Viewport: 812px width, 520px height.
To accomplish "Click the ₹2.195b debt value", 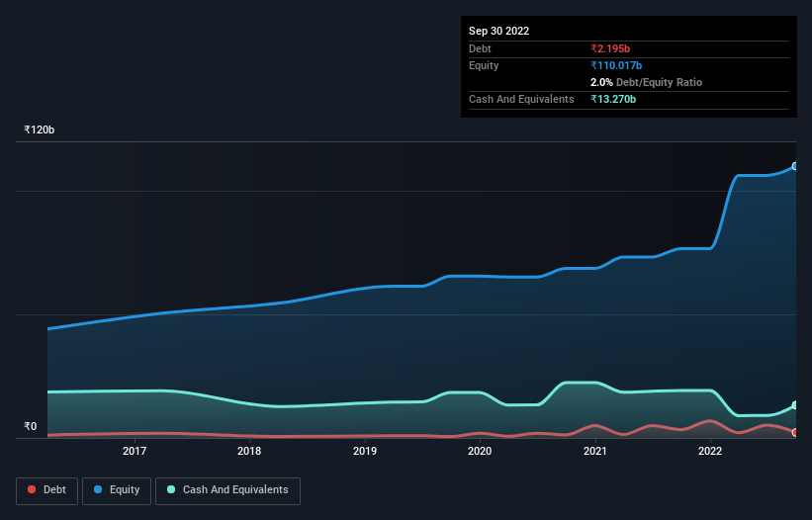I will 610,48.
